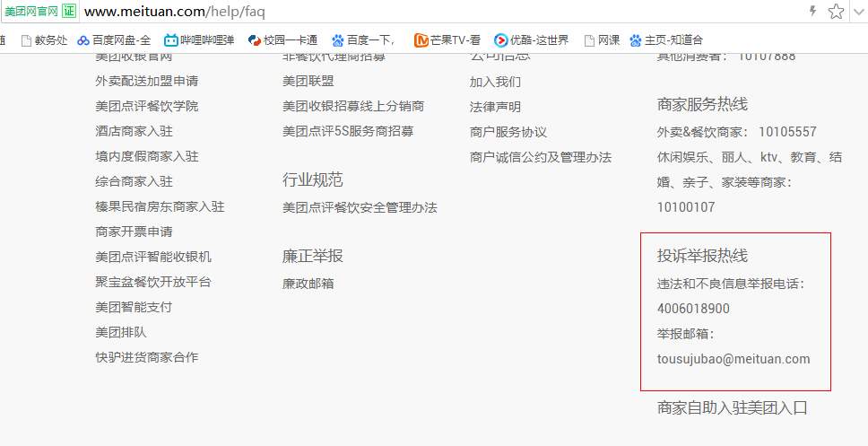This screenshot has height=446, width=868.
Task: Open 美团智能支付 link
Action: coord(134,307)
